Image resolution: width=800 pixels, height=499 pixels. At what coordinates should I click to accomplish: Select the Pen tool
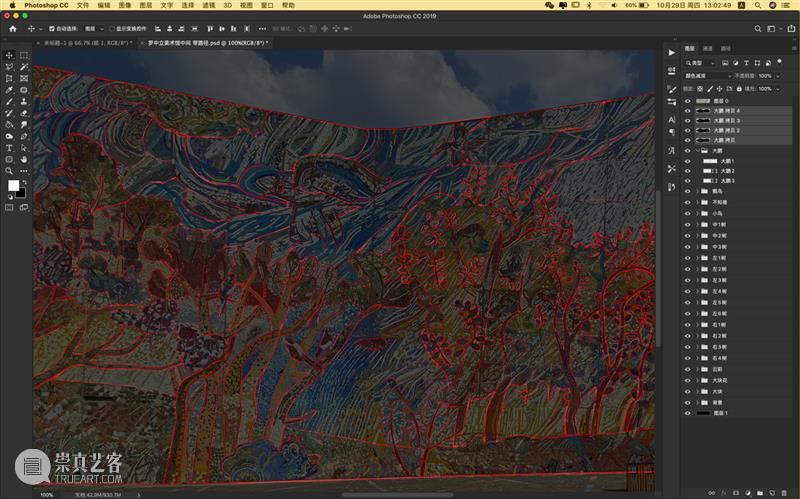(x=24, y=136)
